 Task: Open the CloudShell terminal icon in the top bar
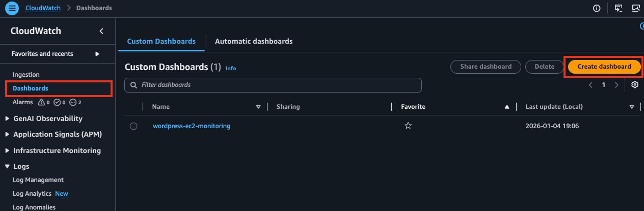click(619, 8)
